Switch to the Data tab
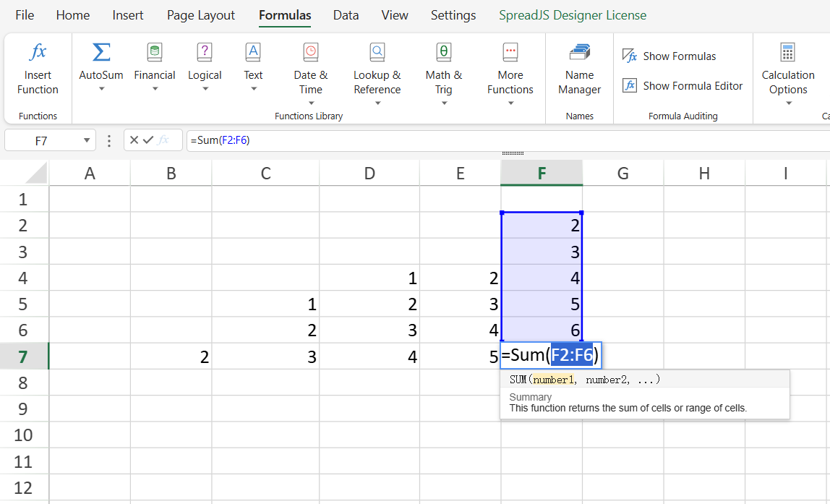This screenshot has width=830, height=504. click(x=346, y=15)
